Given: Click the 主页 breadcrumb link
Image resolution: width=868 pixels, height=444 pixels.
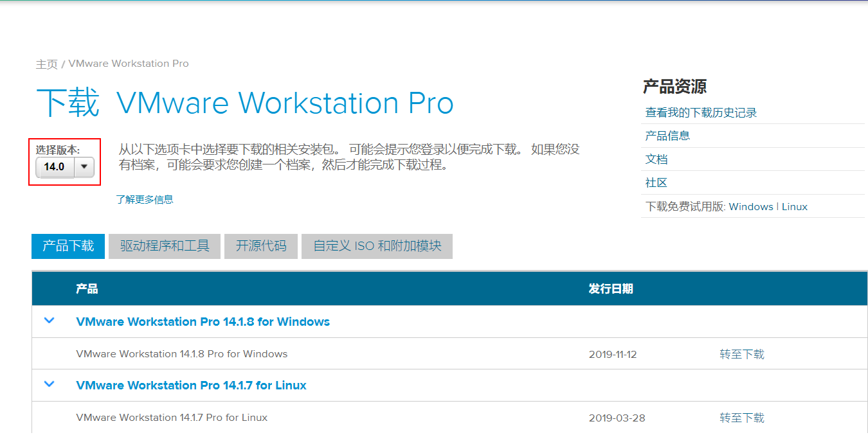Looking at the screenshot, I should pos(47,64).
